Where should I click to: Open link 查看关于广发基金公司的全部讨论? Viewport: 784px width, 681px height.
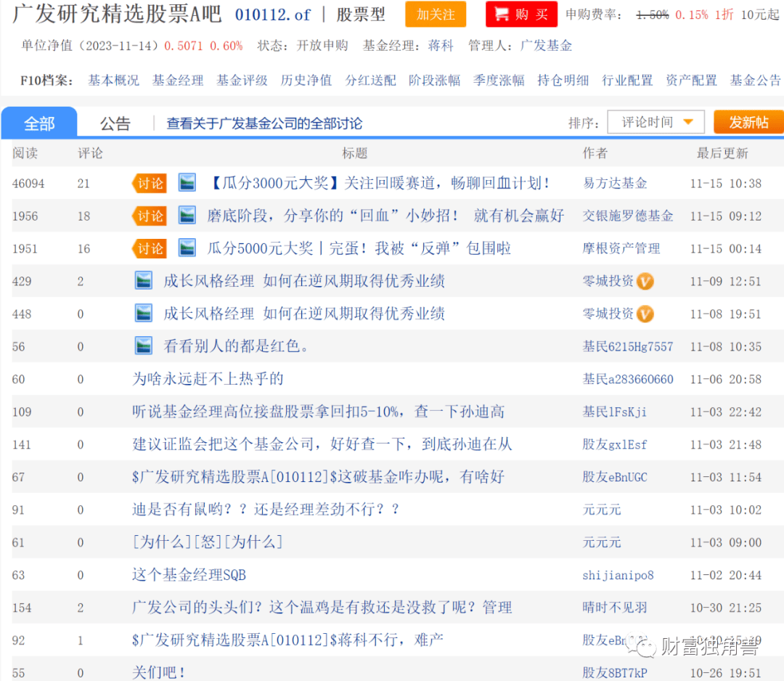coord(264,123)
